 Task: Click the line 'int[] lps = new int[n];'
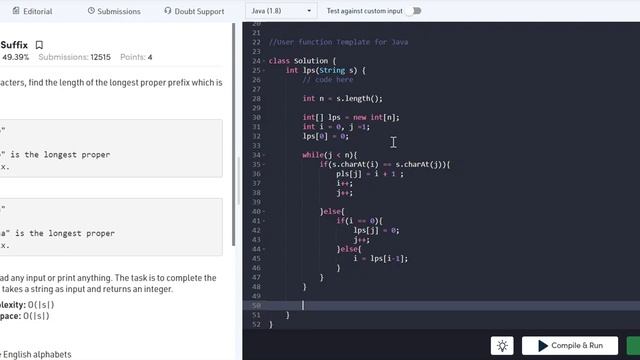point(351,117)
